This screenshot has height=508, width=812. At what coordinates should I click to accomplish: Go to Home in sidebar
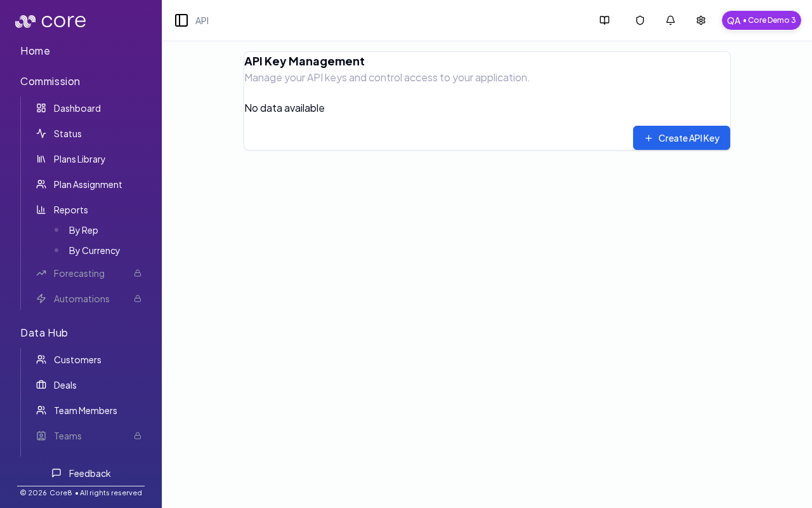35,51
